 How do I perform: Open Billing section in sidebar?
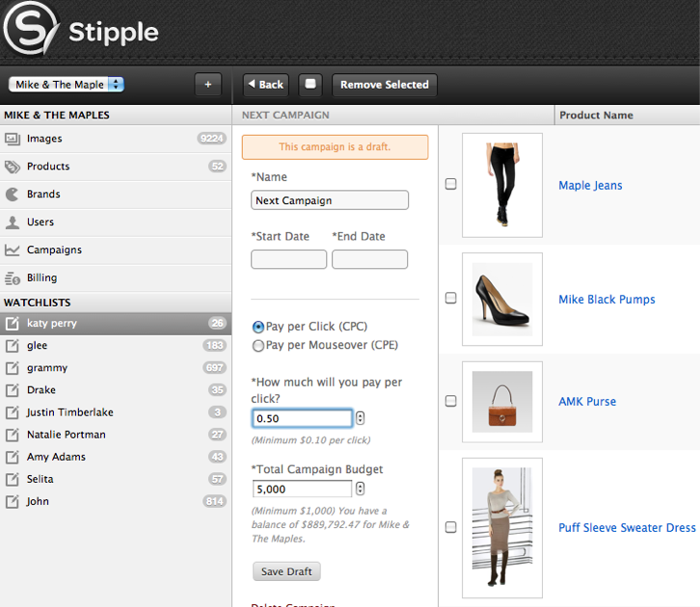click(116, 277)
